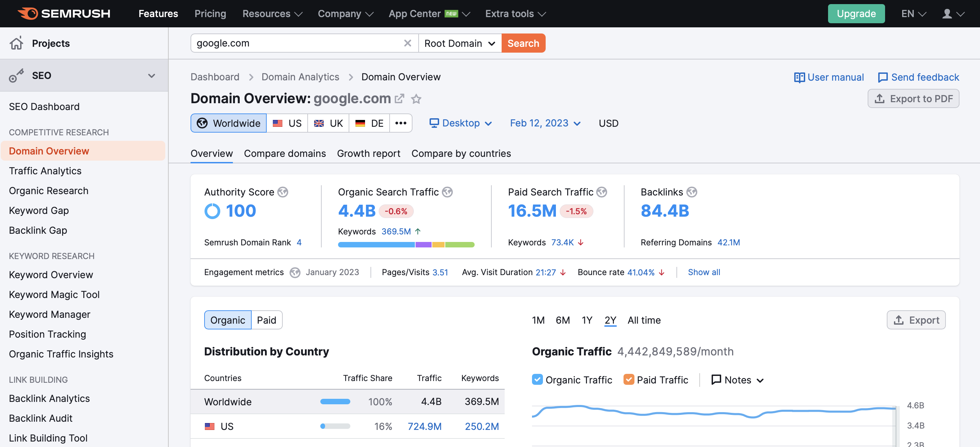The height and width of the screenshot is (447, 980).
Task: Click the organic keywords distribution bar
Action: pyautogui.click(x=406, y=244)
